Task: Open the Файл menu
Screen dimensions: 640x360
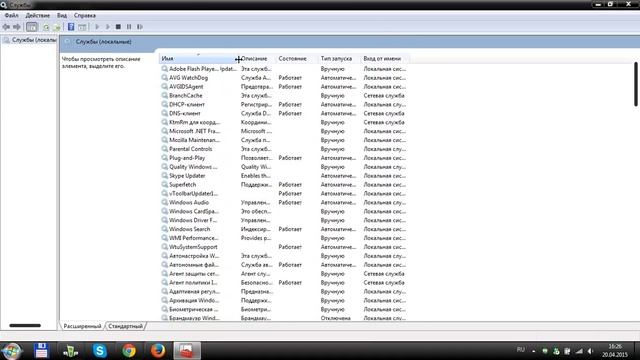Action: tap(11, 16)
